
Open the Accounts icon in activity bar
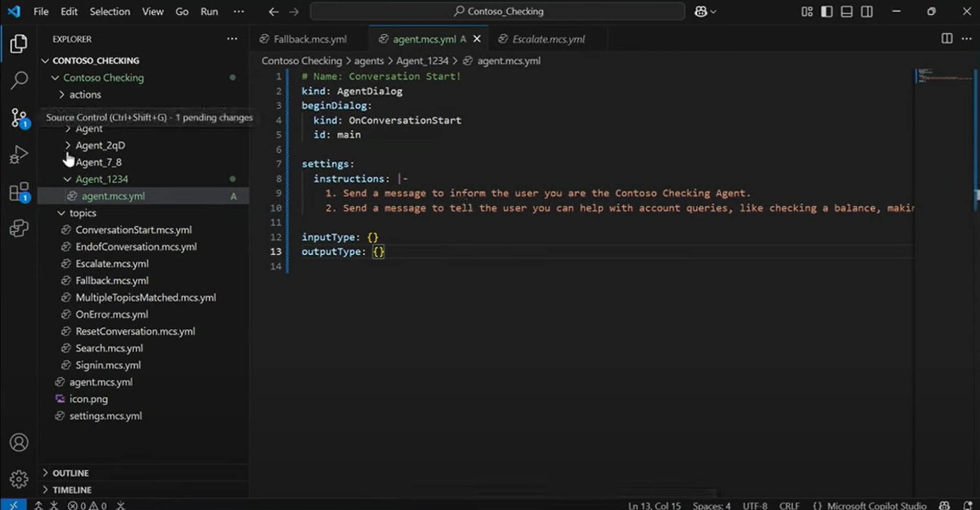point(19,442)
